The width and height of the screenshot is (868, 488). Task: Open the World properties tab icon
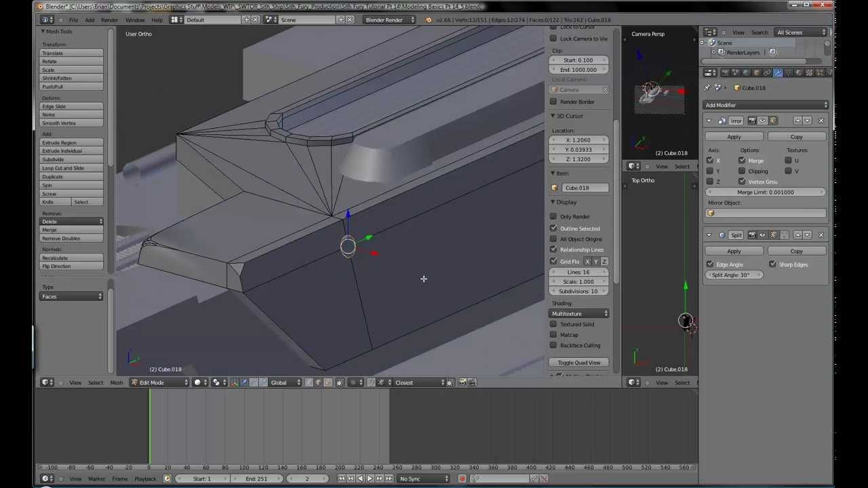tap(746, 73)
